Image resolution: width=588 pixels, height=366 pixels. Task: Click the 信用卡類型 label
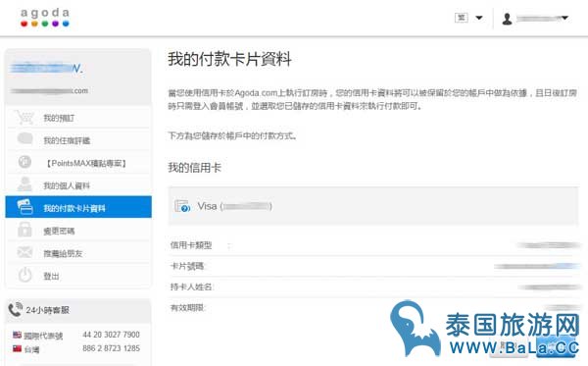coord(191,245)
